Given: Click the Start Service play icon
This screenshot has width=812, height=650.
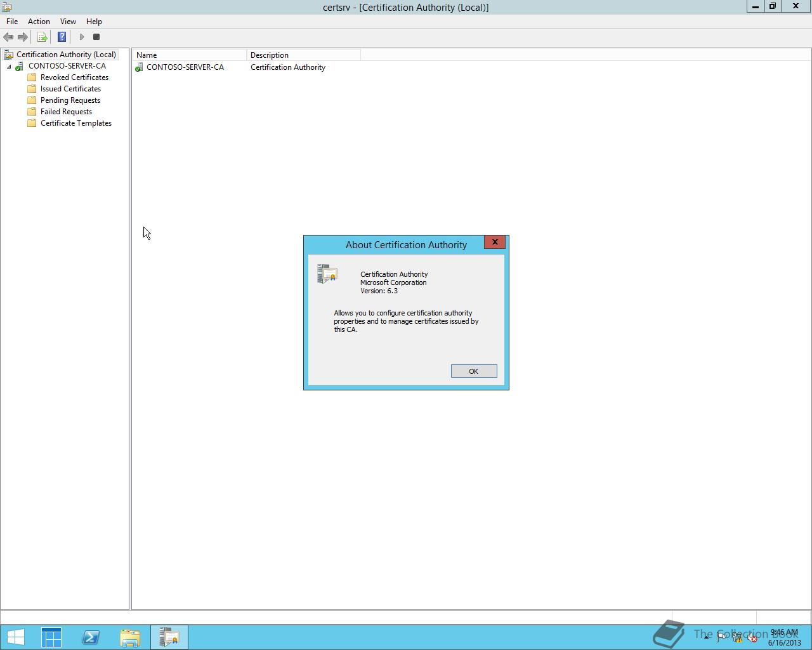Looking at the screenshot, I should coord(81,37).
